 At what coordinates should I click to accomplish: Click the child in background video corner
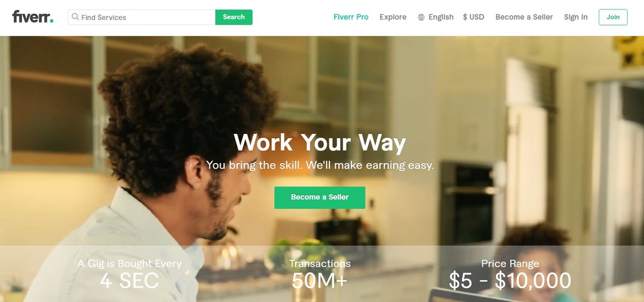coord(534,263)
